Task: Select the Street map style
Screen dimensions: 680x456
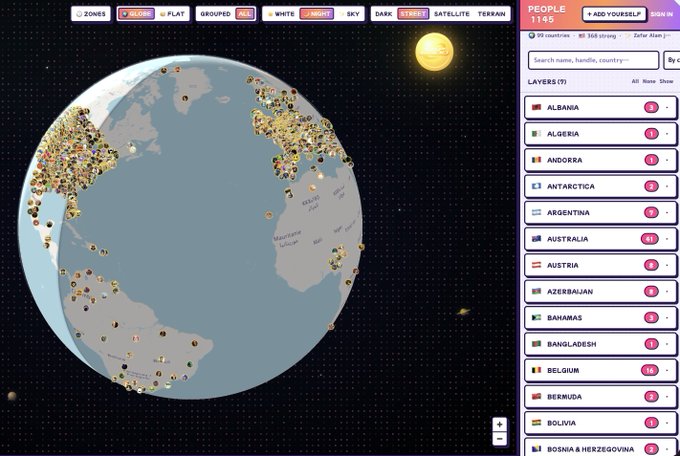Action: click(x=413, y=14)
